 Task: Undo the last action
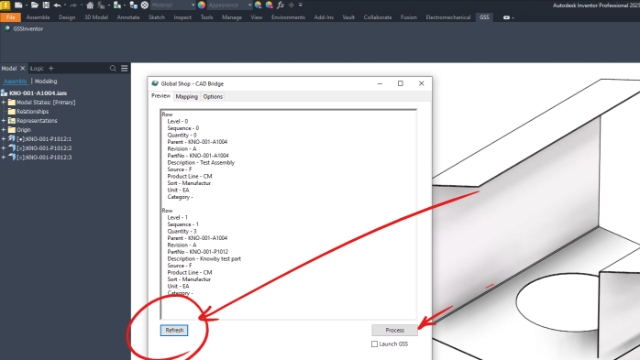click(57, 5)
